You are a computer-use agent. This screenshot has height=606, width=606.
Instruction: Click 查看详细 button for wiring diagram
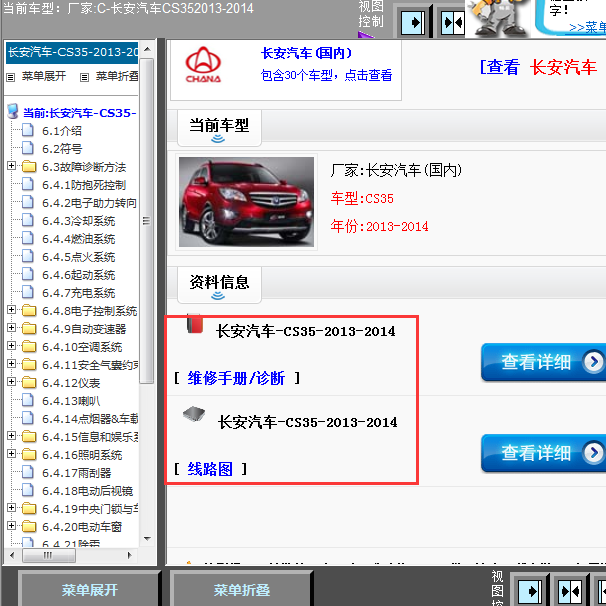coord(543,453)
